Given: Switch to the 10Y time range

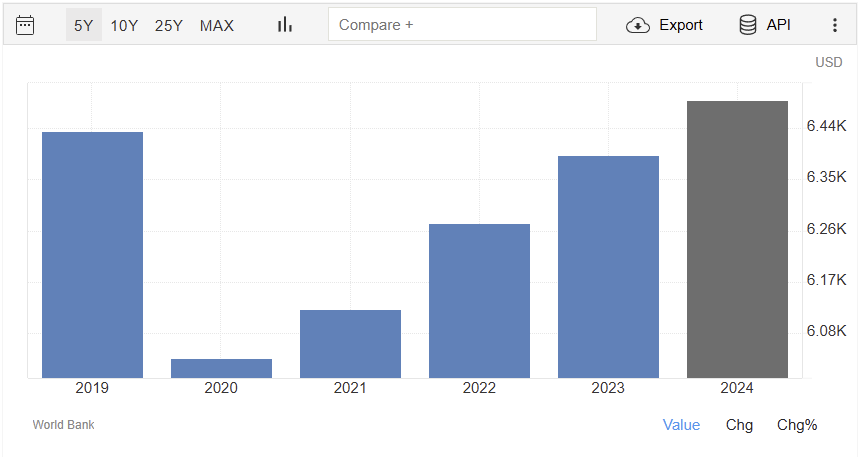Looking at the screenshot, I should click(x=124, y=25).
